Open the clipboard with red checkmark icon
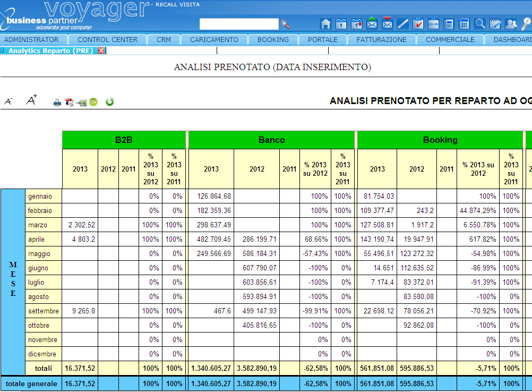Viewport: 532px width, 392px height. pos(418,24)
